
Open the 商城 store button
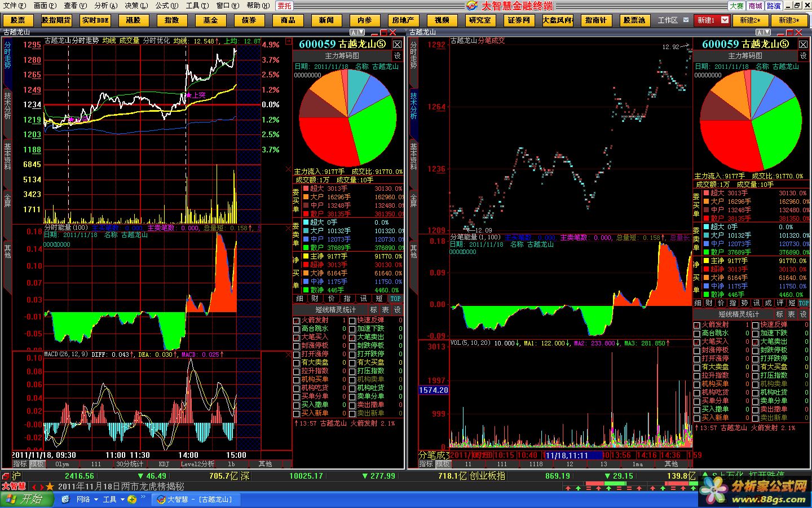tap(756, 6)
